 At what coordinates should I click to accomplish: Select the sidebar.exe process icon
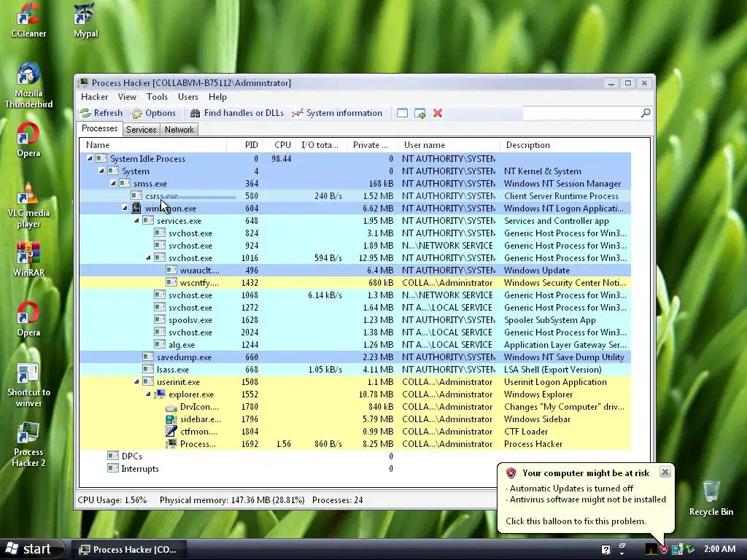click(x=171, y=419)
